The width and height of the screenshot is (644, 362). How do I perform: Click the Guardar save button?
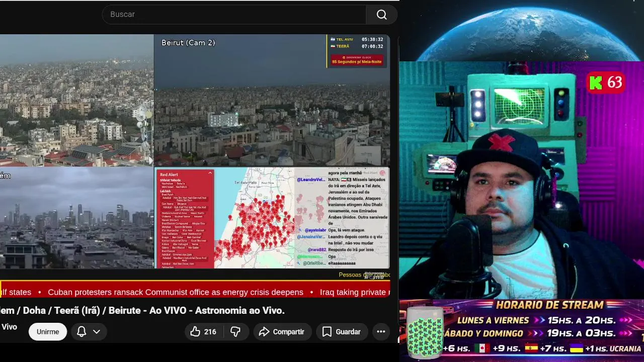[342, 332]
